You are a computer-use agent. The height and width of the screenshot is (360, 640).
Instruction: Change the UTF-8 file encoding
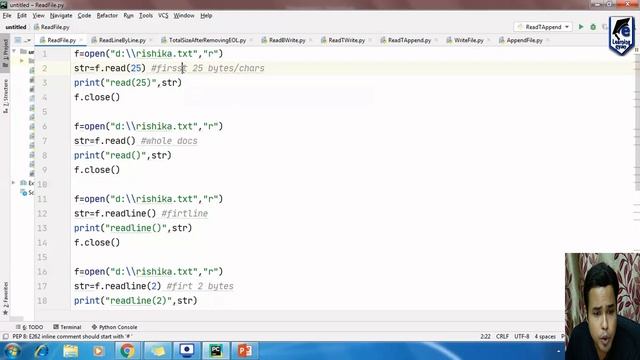coord(522,336)
